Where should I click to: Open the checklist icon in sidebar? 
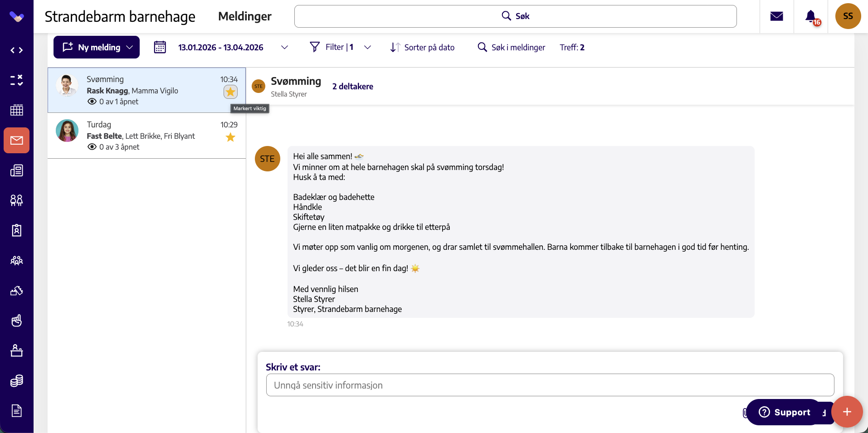tap(17, 80)
